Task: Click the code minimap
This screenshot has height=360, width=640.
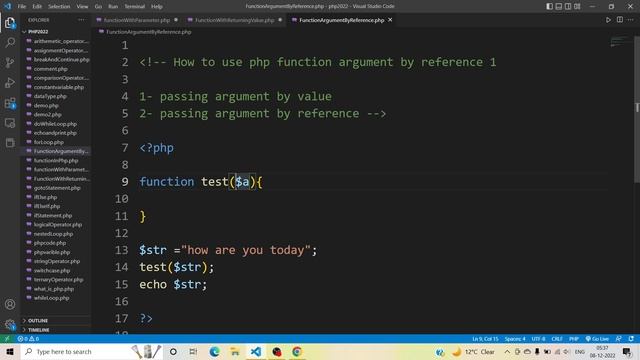Action: click(620, 41)
